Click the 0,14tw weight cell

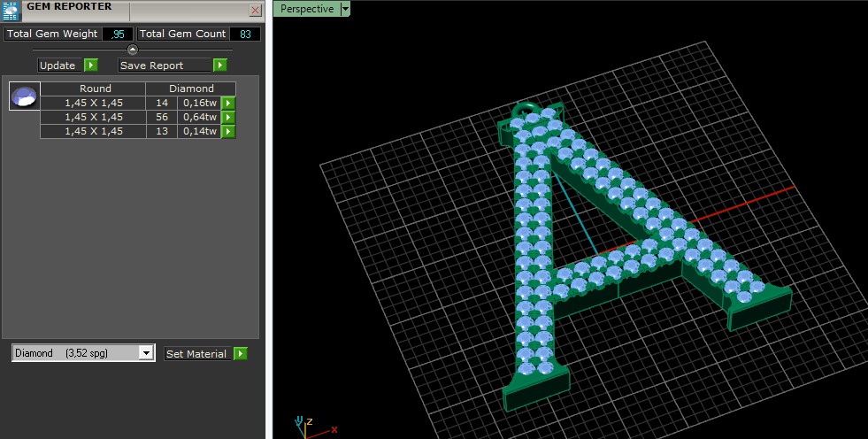(199, 132)
